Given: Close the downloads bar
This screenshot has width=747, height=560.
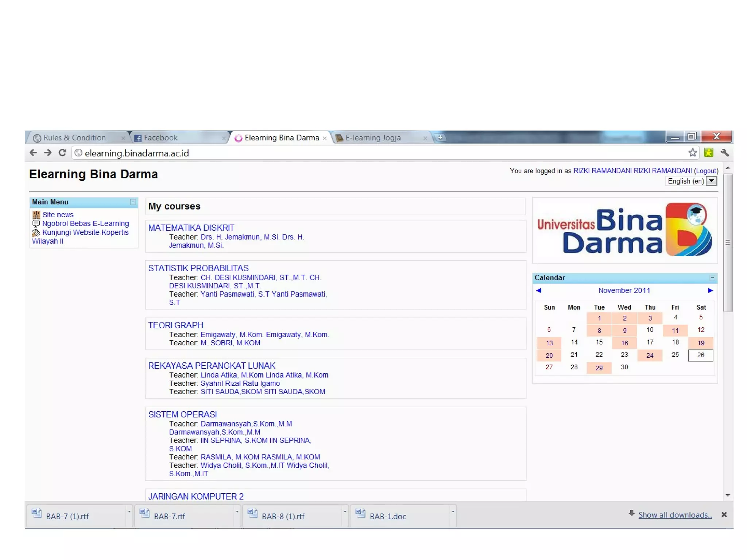Looking at the screenshot, I should click(724, 514).
